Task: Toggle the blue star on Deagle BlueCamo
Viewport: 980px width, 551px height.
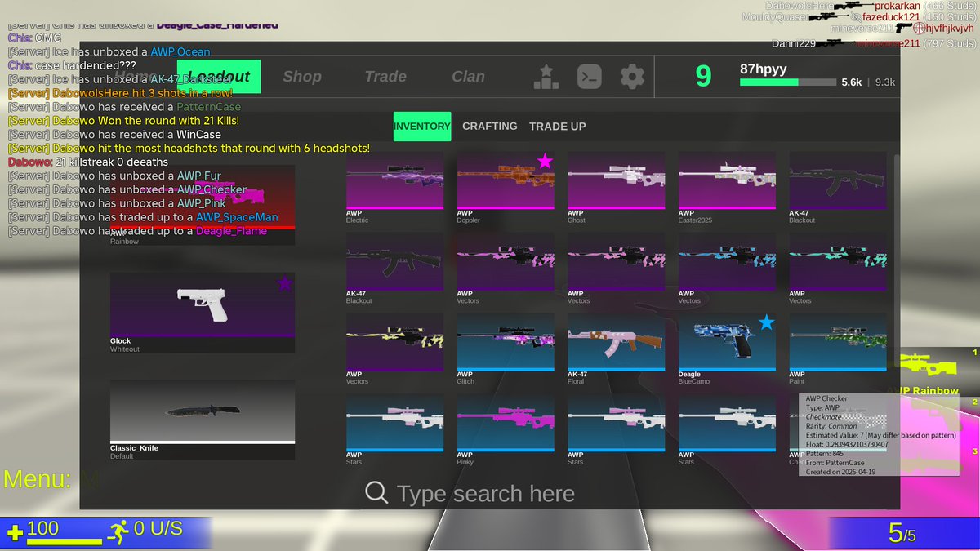Action: point(766,322)
